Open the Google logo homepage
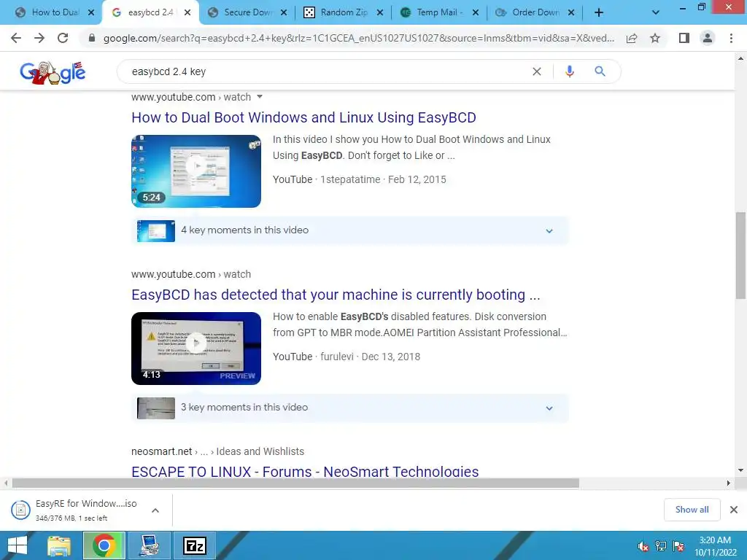This screenshot has height=560, width=747. pos(53,72)
